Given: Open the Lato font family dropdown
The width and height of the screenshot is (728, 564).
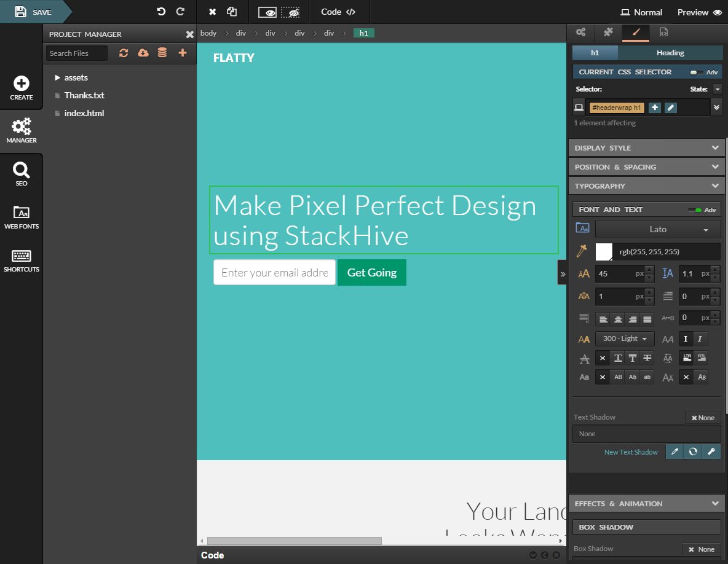Looking at the screenshot, I should 658,229.
